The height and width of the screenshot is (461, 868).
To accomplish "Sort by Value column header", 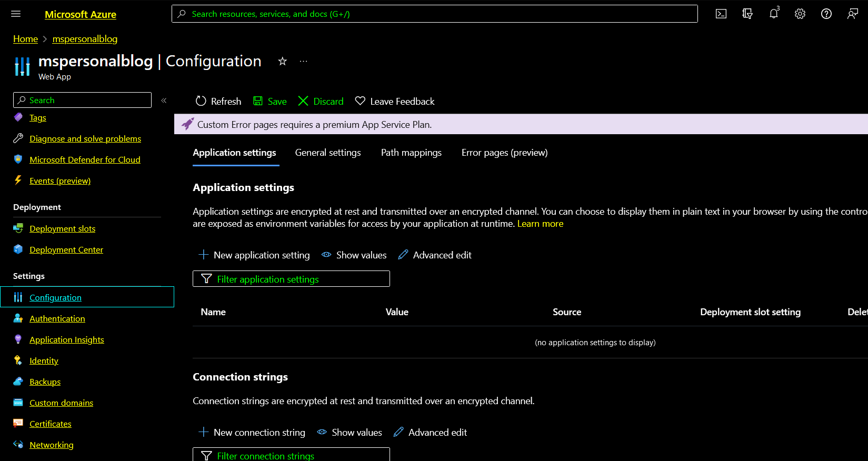I will pos(397,312).
